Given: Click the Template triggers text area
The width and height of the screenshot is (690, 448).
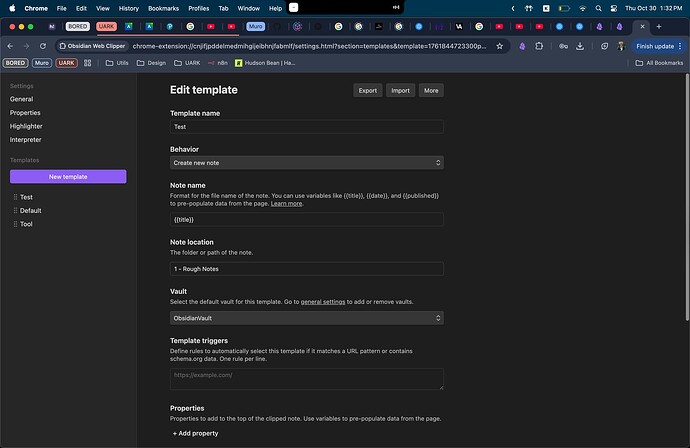Looking at the screenshot, I should coord(307,379).
